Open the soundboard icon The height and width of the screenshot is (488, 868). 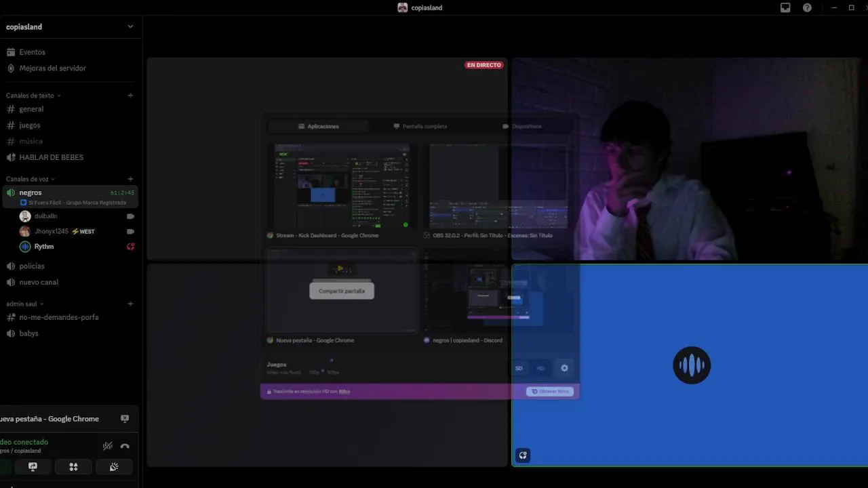(114, 467)
